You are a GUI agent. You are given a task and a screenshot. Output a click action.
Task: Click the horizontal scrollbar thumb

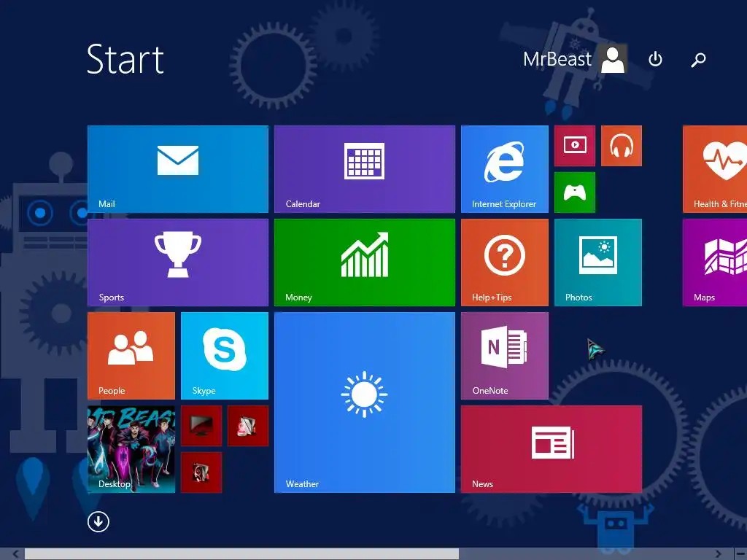pos(242,554)
